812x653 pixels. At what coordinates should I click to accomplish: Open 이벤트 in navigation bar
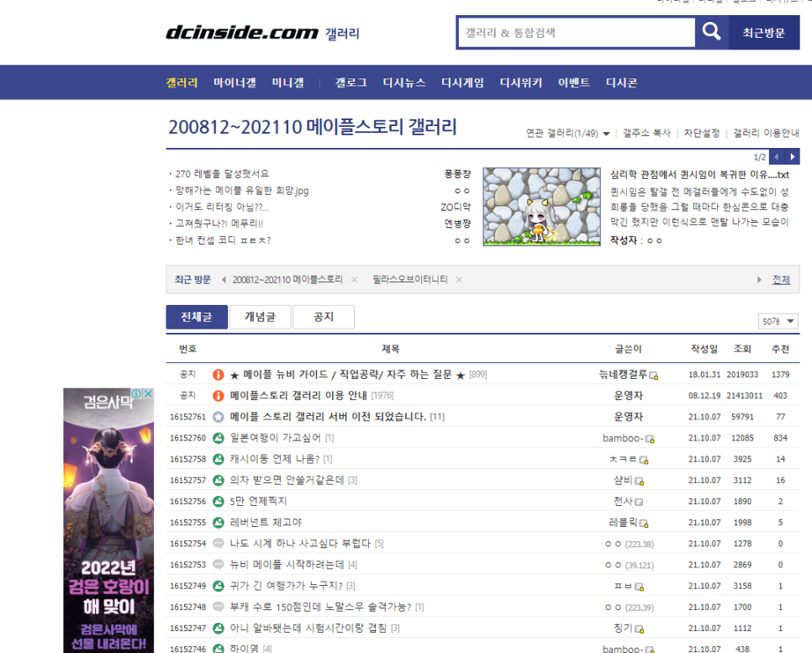pyautogui.click(x=574, y=82)
